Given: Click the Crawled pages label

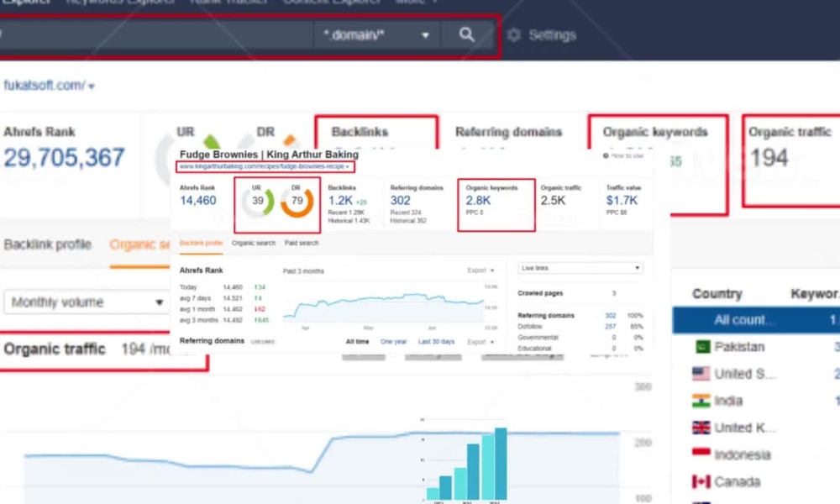Looking at the screenshot, I should tap(540, 293).
